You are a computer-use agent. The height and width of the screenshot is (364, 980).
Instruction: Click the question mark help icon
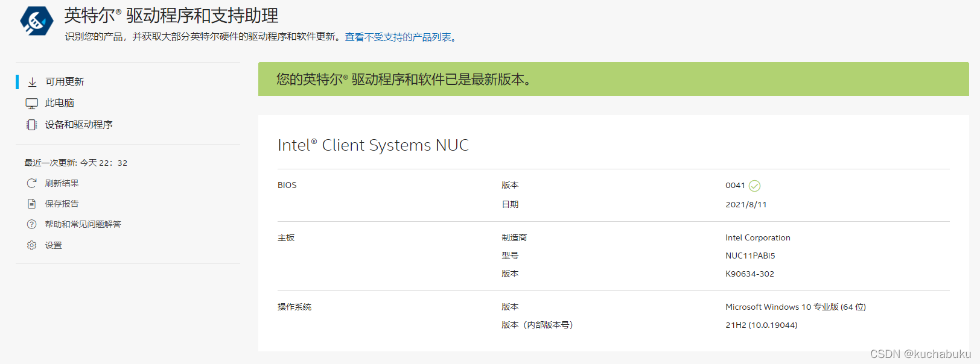pyautogui.click(x=32, y=224)
